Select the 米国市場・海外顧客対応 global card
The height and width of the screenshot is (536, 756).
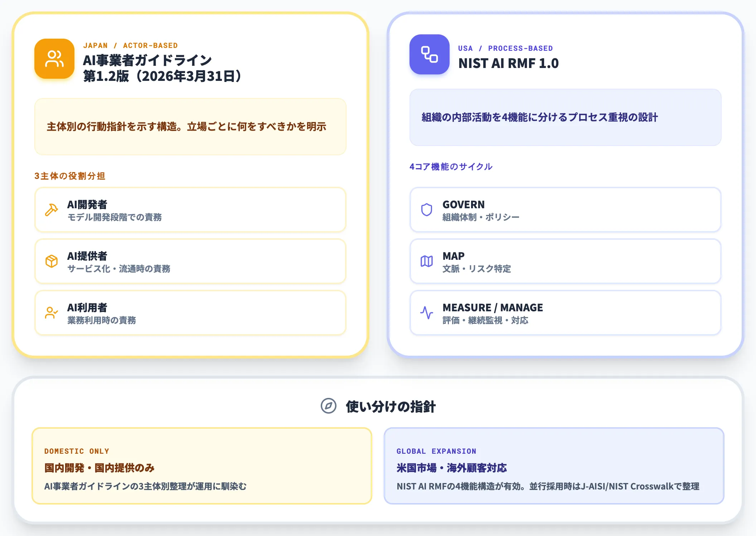(554, 466)
